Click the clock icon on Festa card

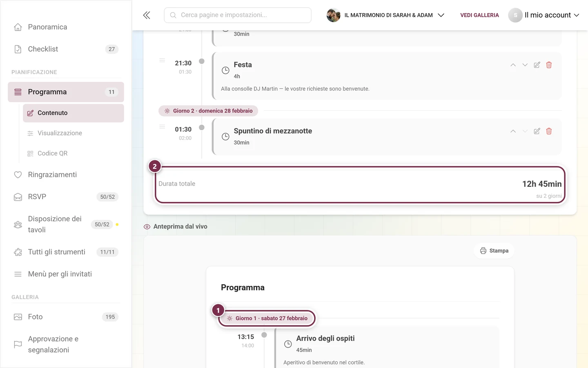(x=225, y=70)
